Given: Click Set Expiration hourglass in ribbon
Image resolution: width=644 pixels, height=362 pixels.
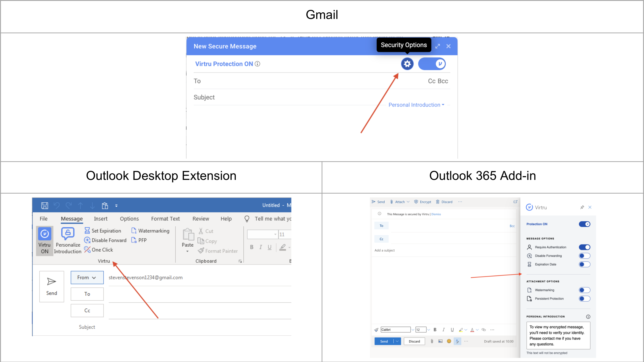Looking at the screenshot, I should click(103, 231).
